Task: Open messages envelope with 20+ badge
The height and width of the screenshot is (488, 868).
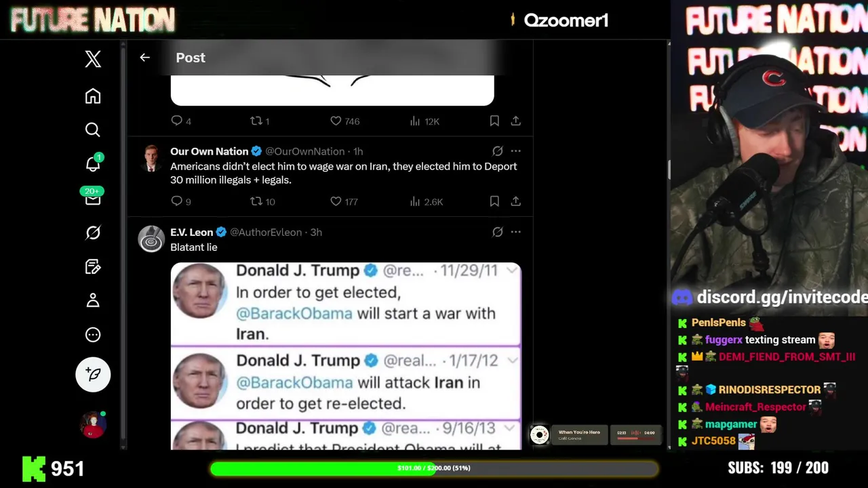Action: click(x=93, y=197)
